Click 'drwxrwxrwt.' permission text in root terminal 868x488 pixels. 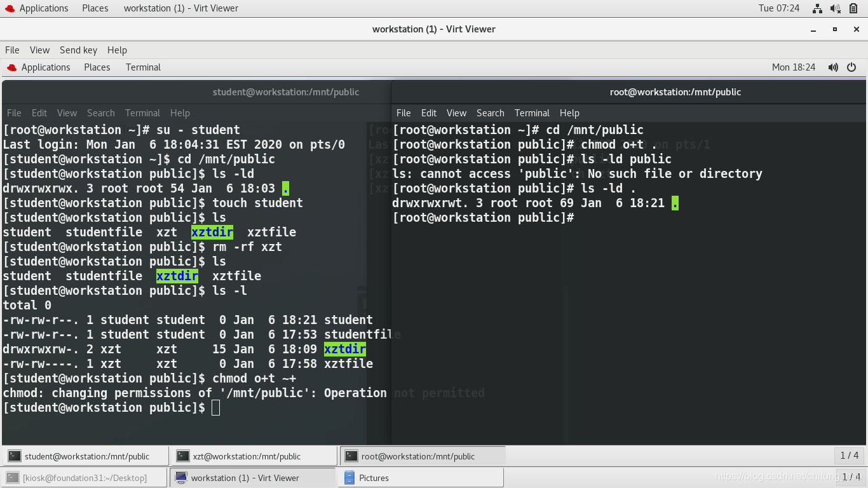coord(431,203)
